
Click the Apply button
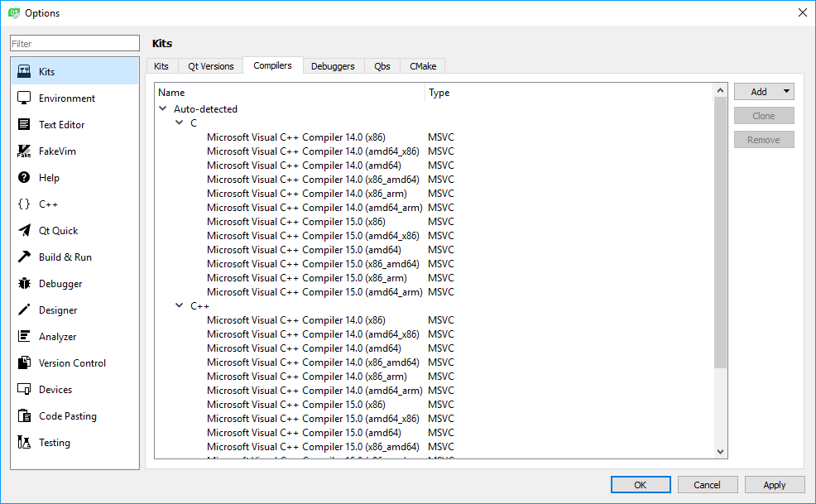click(x=775, y=485)
